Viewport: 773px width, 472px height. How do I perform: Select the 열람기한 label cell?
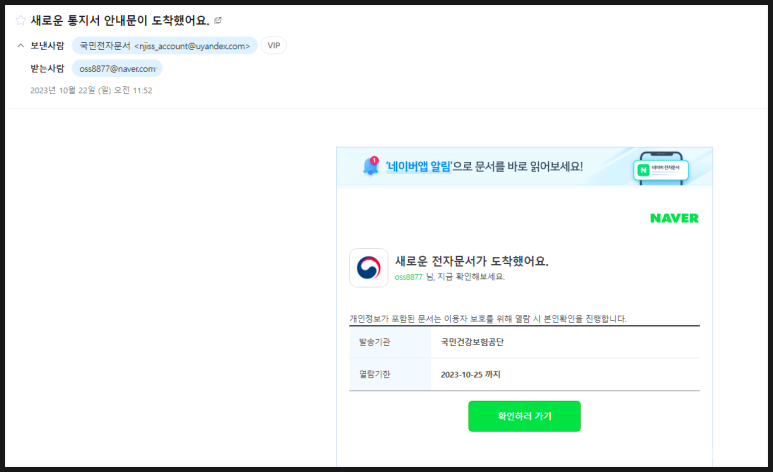click(390, 374)
